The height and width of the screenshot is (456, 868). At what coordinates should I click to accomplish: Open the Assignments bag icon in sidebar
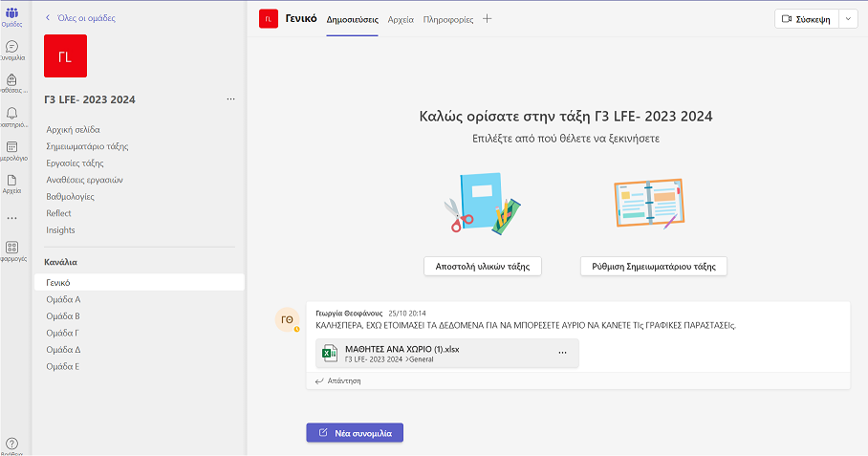coord(11,81)
